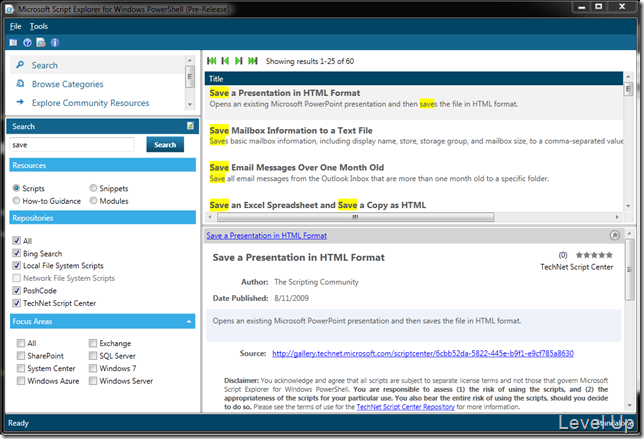Image resolution: width=644 pixels, height=439 pixels.
Task: Open the info toolbar icon
Action: [x=55, y=42]
